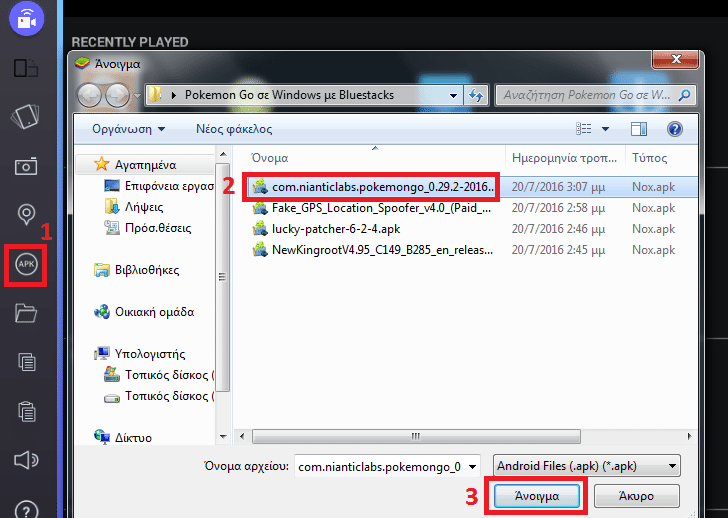Click date 20/7/2016 2:46 μμ cell
The width and height of the screenshot is (728, 518).
pos(558,229)
